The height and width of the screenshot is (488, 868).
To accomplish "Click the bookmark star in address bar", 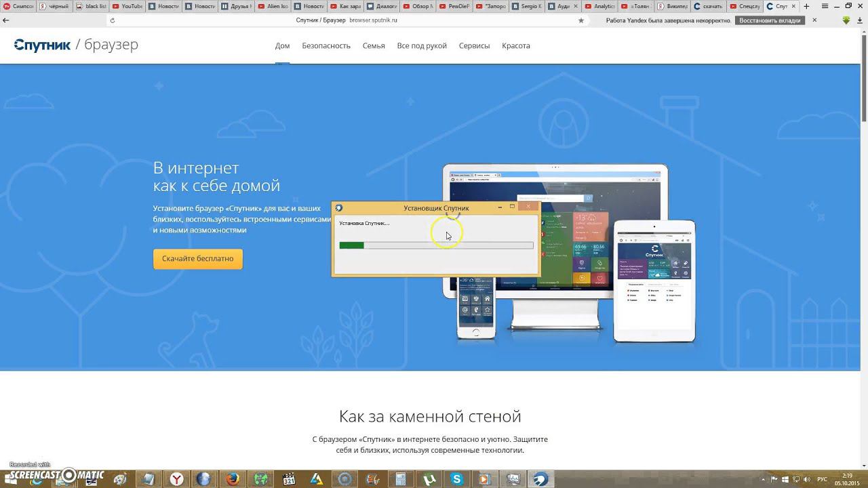I will [x=580, y=20].
